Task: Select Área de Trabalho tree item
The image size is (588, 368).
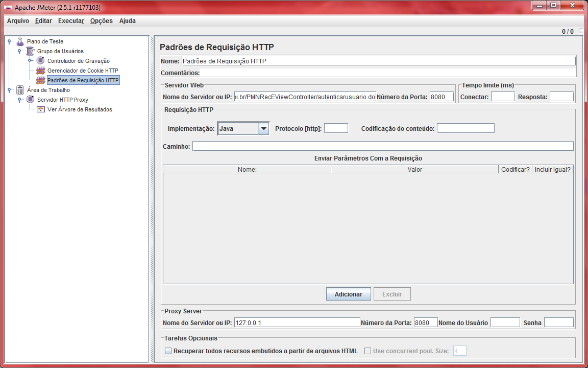Action: [x=48, y=90]
